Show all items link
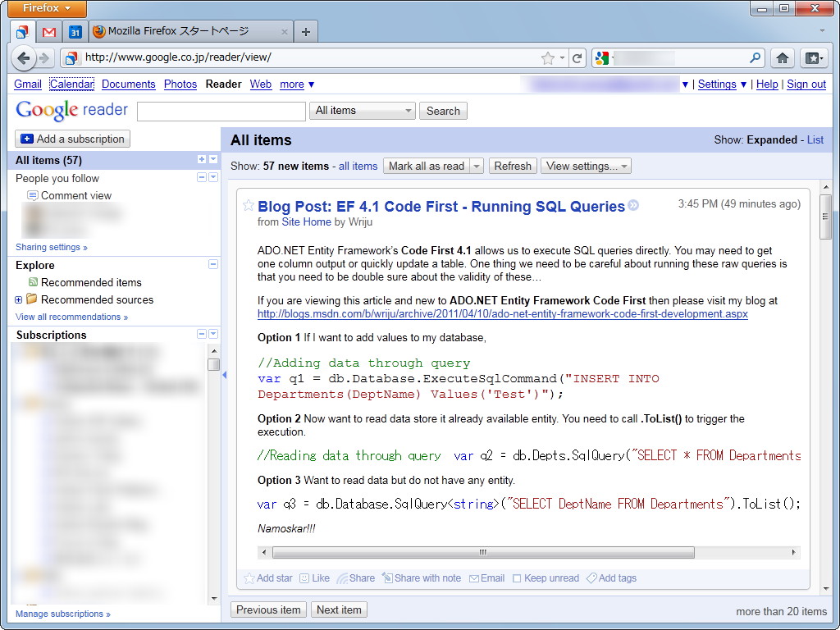This screenshot has height=630, width=840. [x=358, y=166]
